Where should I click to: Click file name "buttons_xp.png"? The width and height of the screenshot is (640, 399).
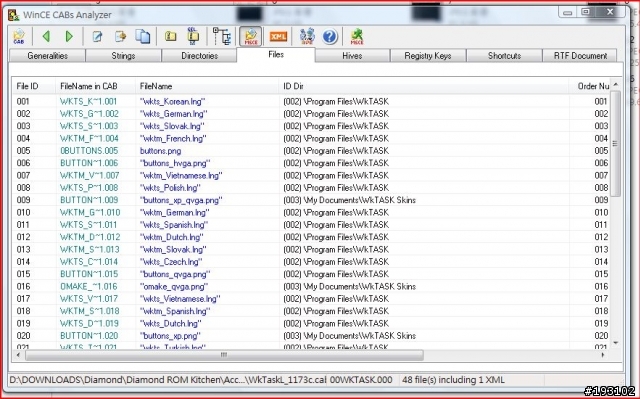click(x=170, y=336)
